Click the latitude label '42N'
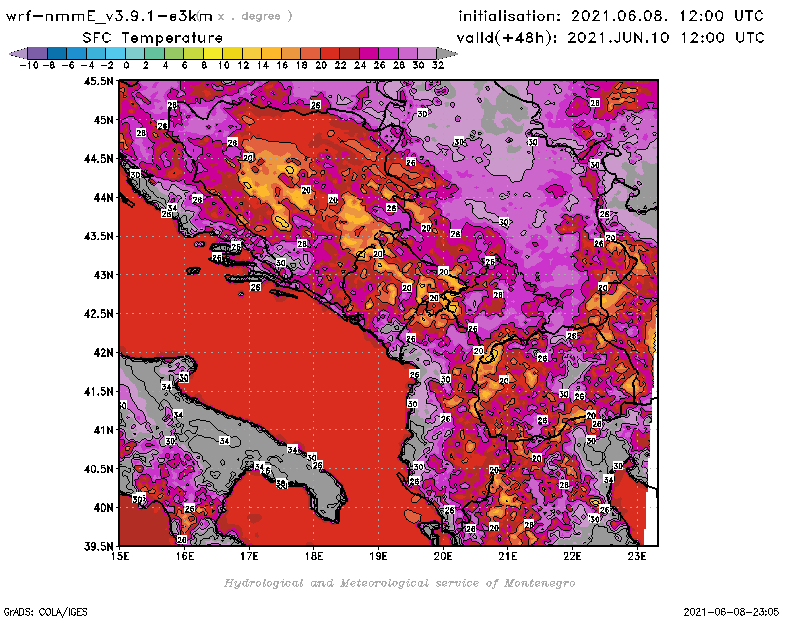The width and height of the screenshot is (800, 618). (103, 353)
